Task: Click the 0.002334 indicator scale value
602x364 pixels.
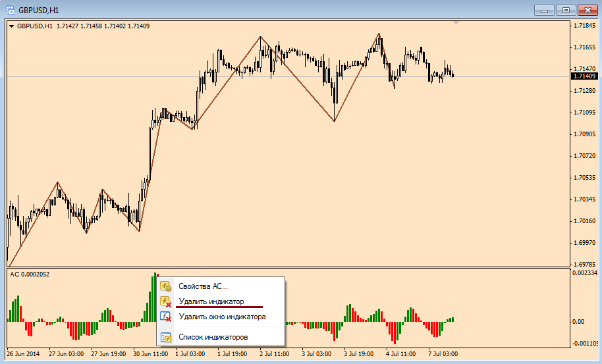Action: [585, 273]
